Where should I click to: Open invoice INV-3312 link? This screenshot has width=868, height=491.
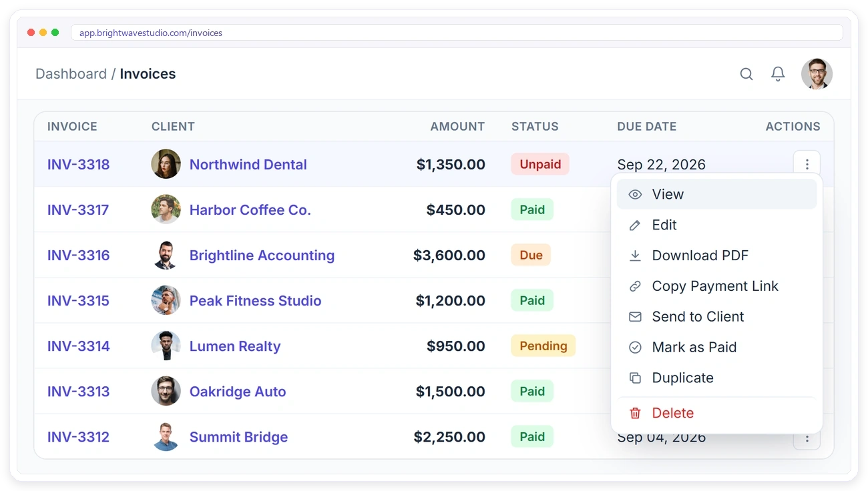tap(78, 437)
